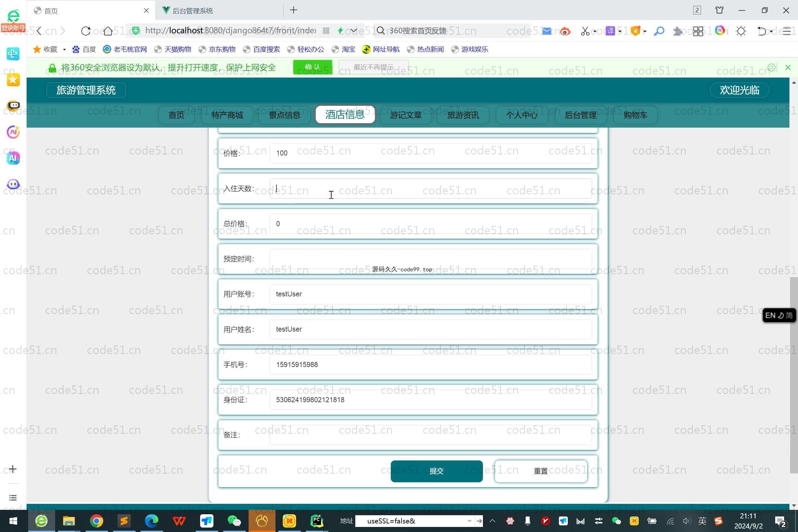Image resolution: width=798 pixels, height=532 pixels.
Task: Toggle the EN input method indicator
Action: tap(779, 315)
